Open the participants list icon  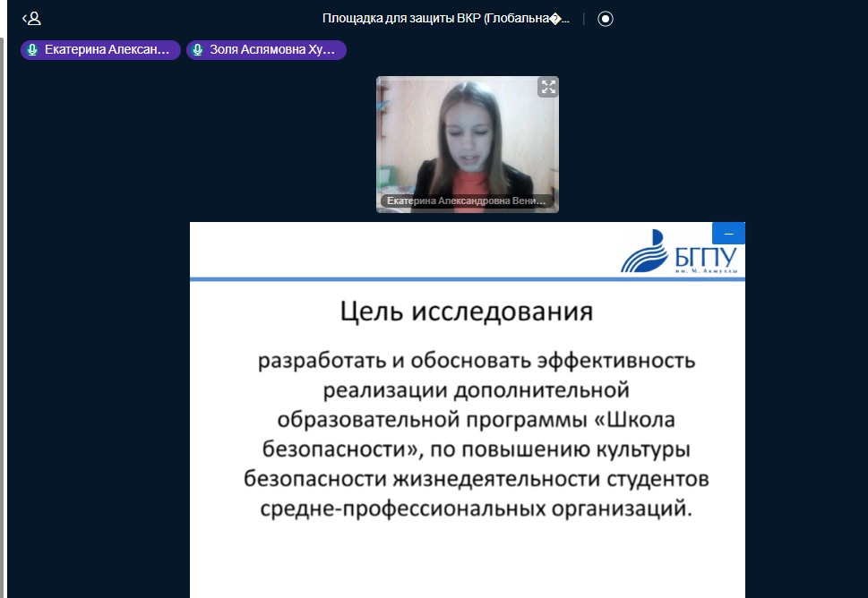[34, 18]
